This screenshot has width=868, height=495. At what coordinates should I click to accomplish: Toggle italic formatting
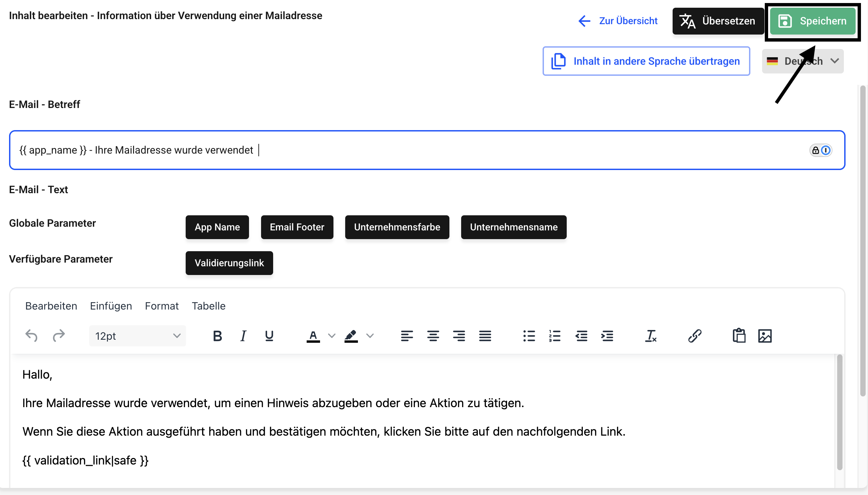tap(243, 336)
